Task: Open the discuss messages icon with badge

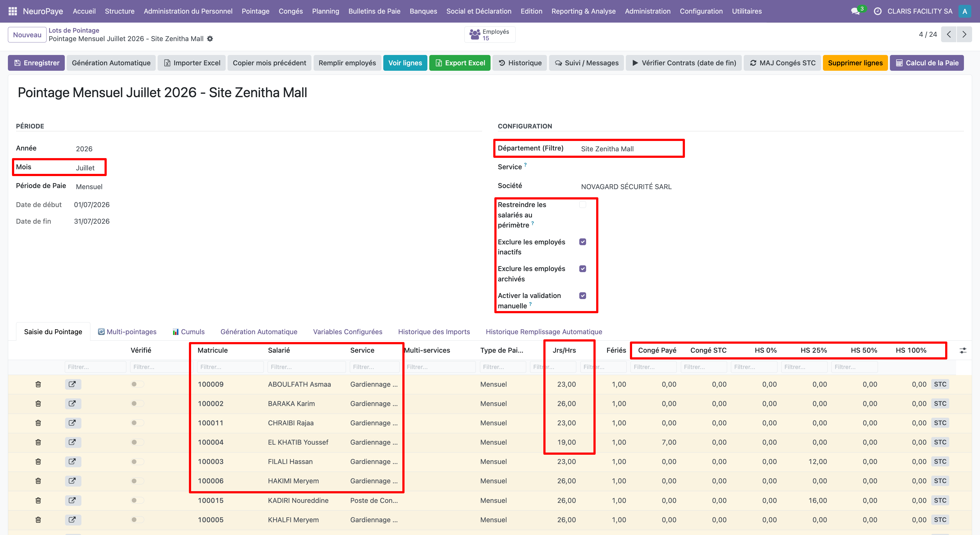Action: pyautogui.click(x=856, y=11)
